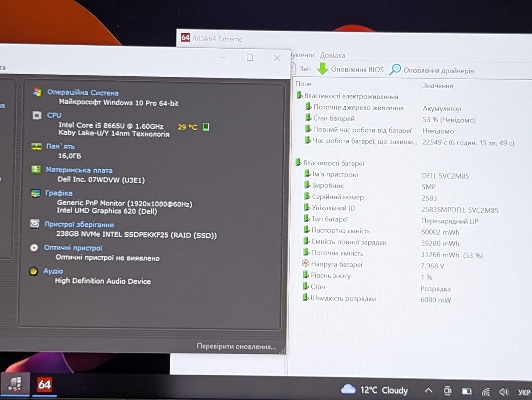The image size is (532, 400).
Task: Click the display project icon in system tray
Action: pos(448,391)
